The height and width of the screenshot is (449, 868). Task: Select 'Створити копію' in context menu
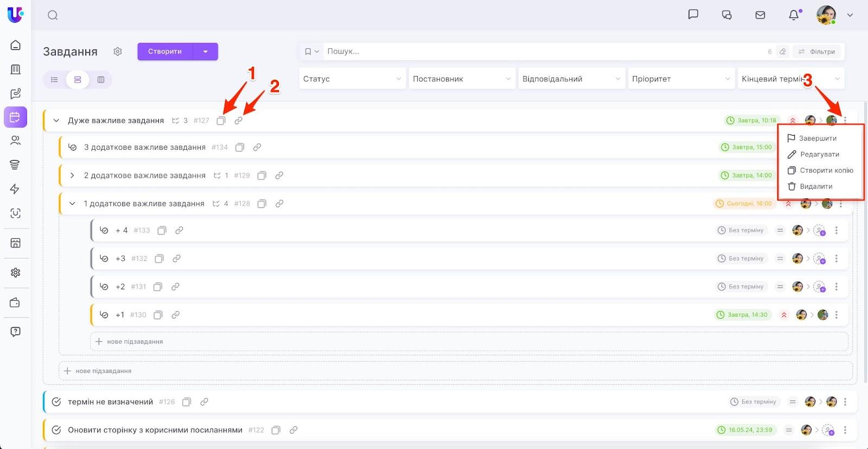(826, 170)
